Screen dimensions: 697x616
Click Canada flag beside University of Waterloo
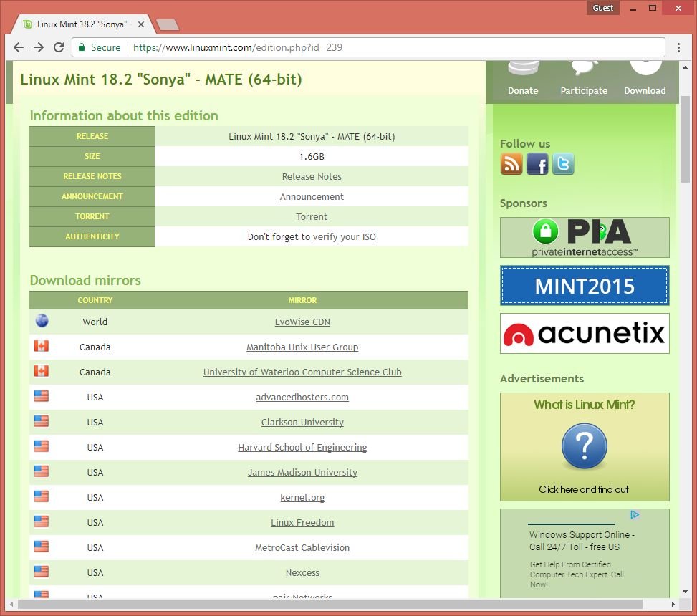click(x=42, y=370)
